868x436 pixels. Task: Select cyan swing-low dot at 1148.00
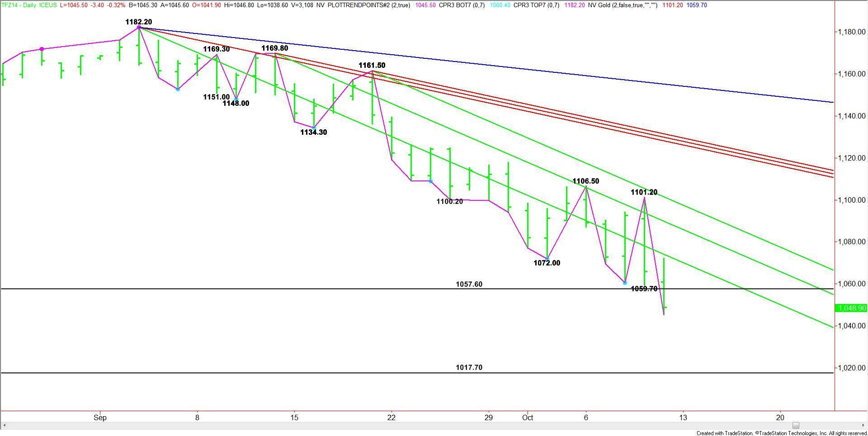[236, 99]
